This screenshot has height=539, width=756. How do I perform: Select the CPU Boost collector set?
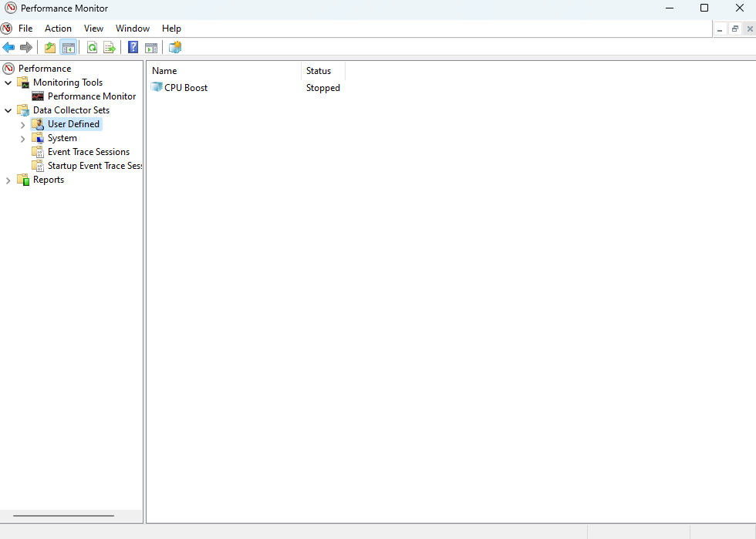coord(185,88)
